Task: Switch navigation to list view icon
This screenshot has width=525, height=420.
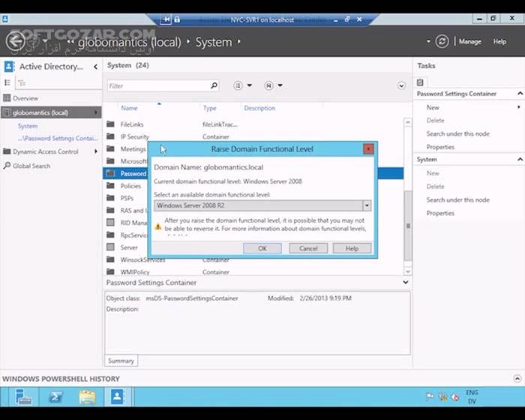Action: click(x=7, y=82)
